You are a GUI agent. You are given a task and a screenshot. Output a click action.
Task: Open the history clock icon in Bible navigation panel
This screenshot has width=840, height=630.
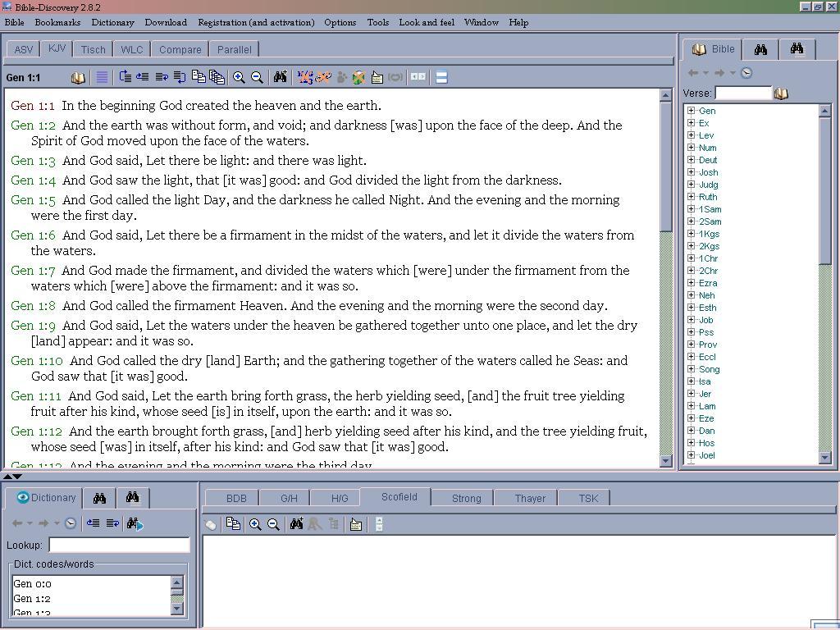click(746, 73)
